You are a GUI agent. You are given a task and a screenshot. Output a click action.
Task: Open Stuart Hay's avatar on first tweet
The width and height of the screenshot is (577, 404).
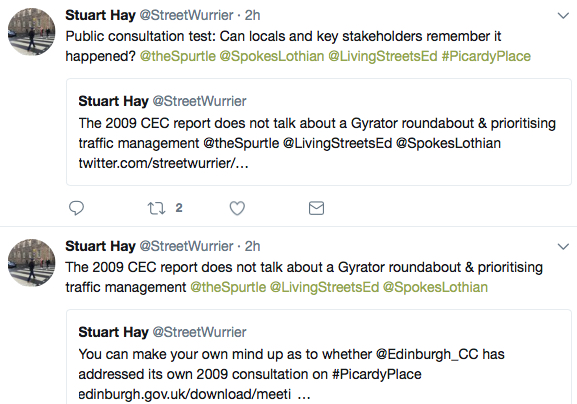tap(32, 32)
